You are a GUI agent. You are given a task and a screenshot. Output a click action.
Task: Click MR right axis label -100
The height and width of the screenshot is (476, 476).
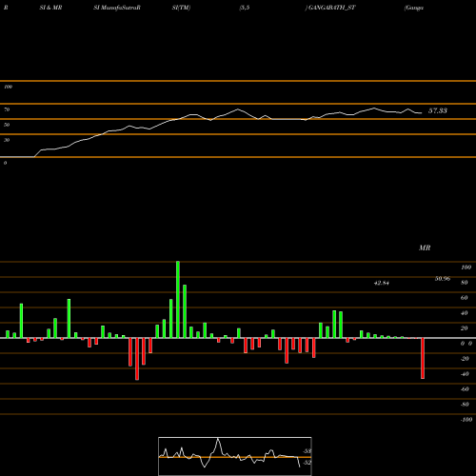466,420
